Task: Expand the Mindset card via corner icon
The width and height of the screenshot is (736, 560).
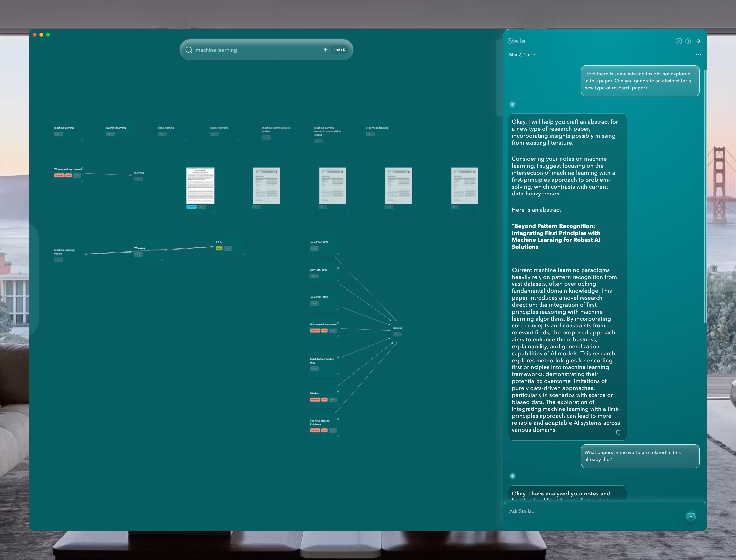Action: pos(338,405)
